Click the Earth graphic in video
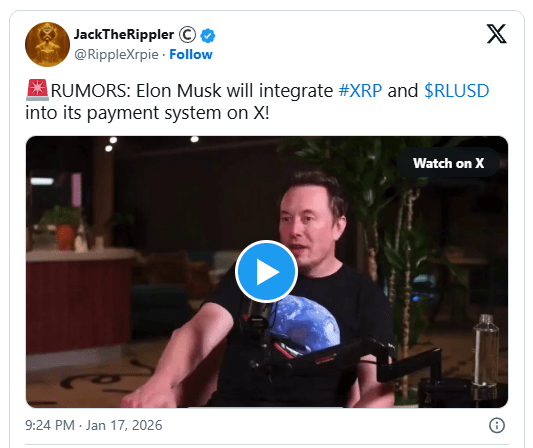Screen dimensions: 533x448 (x=306, y=325)
